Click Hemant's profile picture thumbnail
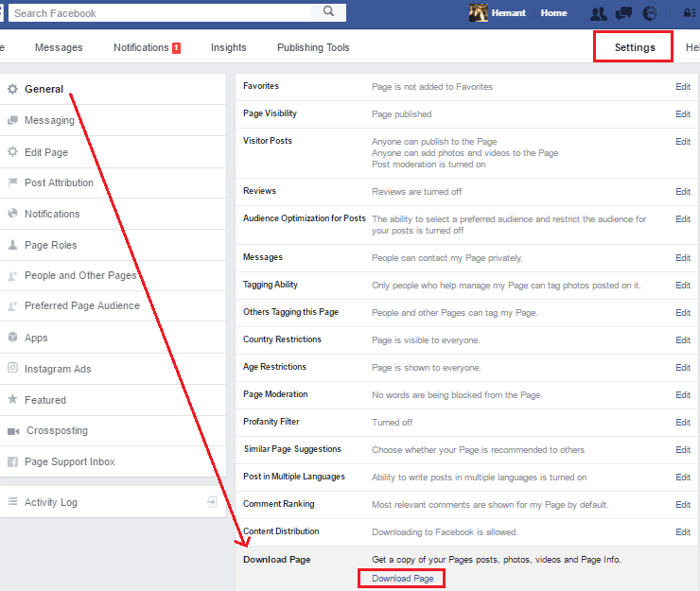This screenshot has height=591, width=700. 478,13
